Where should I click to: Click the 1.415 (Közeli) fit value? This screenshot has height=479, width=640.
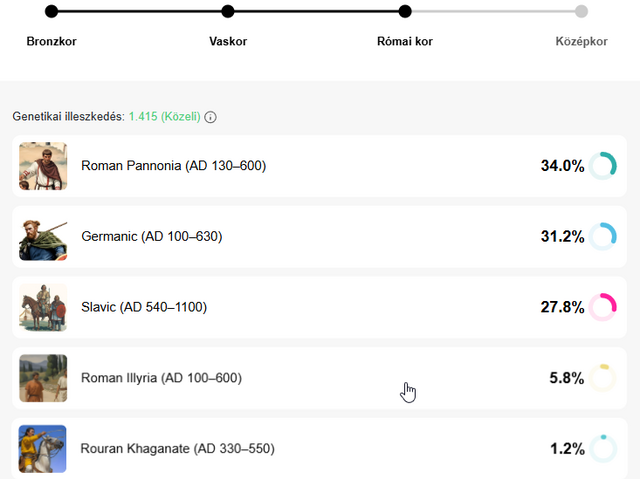164,117
